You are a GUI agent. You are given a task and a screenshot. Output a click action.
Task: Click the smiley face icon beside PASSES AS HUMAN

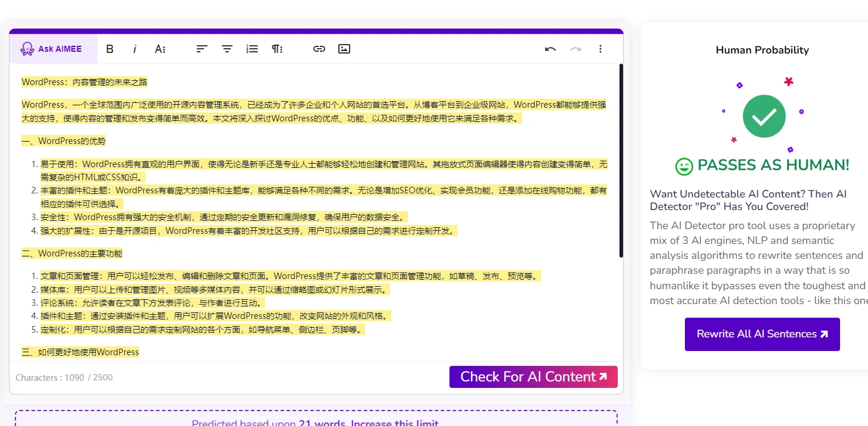pos(684,166)
